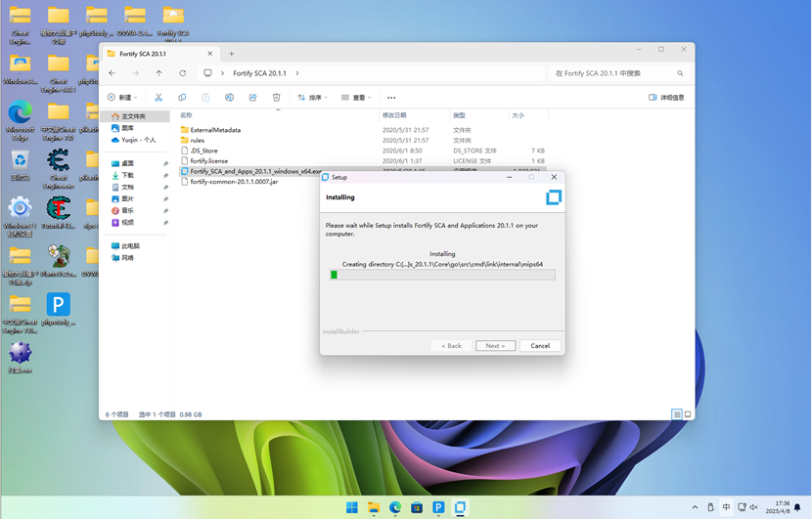812x519 pixels.
Task: Show hidden system tray icons chevron
Action: point(695,507)
